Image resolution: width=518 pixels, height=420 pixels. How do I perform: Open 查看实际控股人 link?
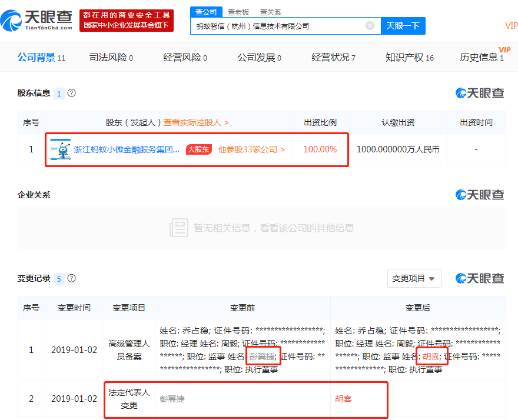click(x=196, y=122)
